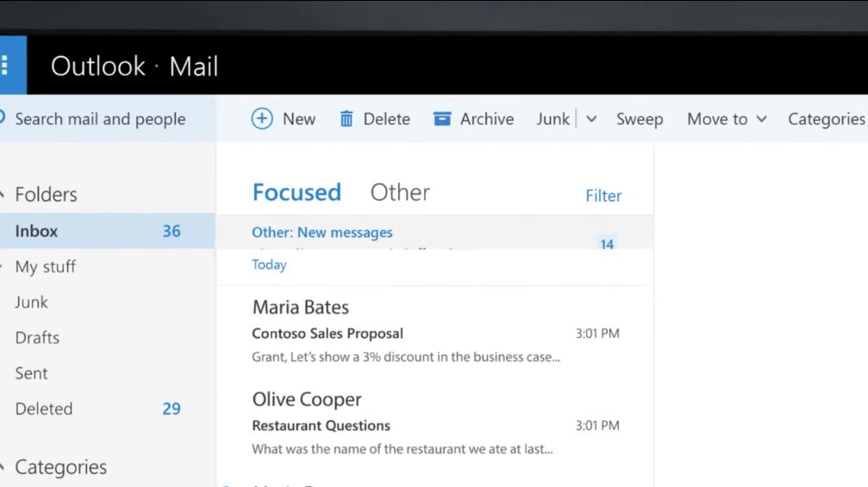Click the plus icon for New mail
The image size is (868, 487).
point(262,118)
